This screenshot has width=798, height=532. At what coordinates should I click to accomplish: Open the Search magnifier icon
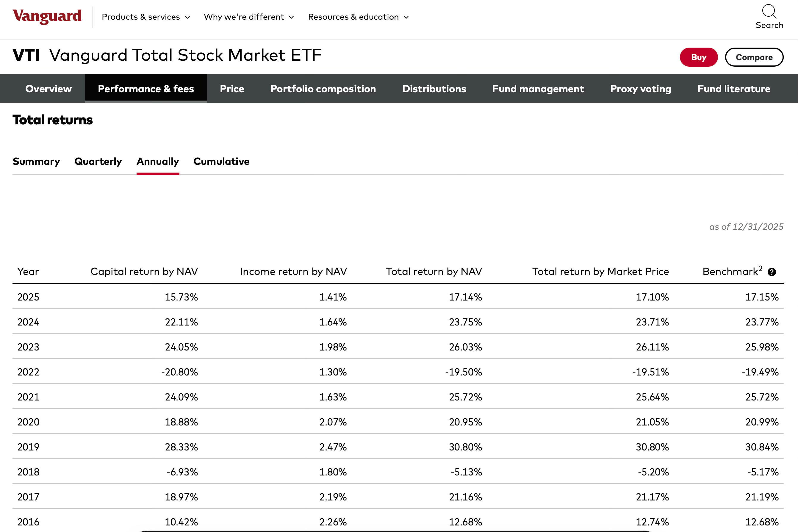pyautogui.click(x=769, y=12)
